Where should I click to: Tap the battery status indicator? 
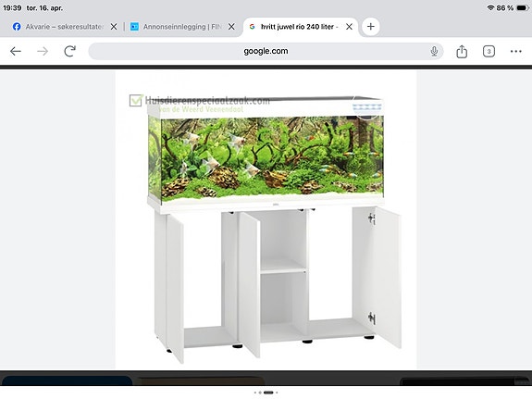(x=523, y=7)
